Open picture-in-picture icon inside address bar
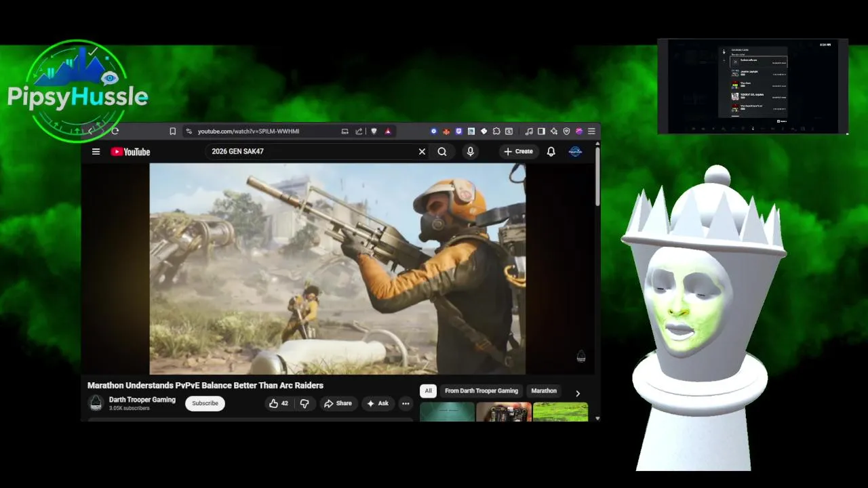The image size is (868, 488). pos(344,131)
